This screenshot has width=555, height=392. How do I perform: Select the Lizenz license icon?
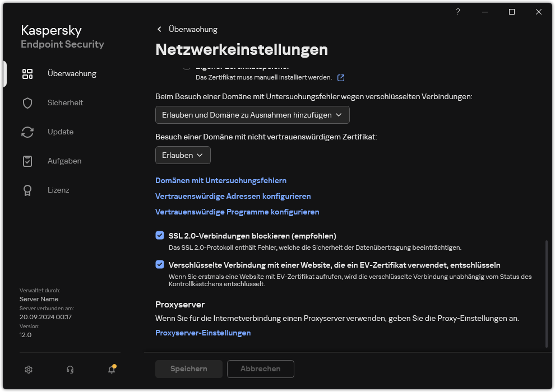(x=27, y=190)
